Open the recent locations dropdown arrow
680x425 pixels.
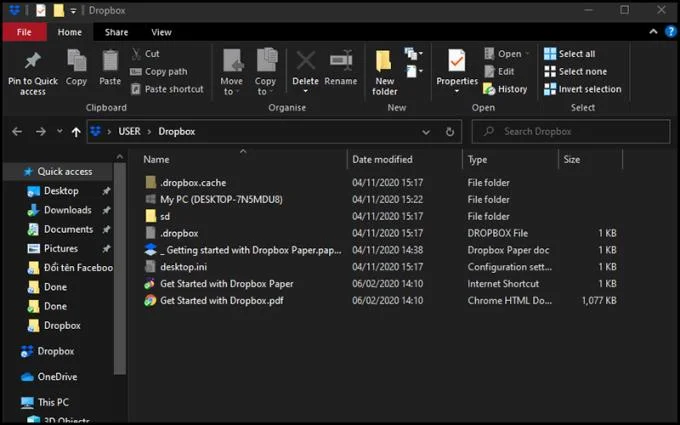click(59, 131)
